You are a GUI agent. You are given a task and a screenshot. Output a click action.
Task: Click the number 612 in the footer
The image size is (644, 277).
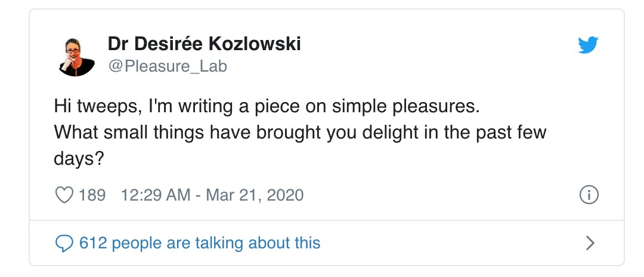click(x=92, y=243)
